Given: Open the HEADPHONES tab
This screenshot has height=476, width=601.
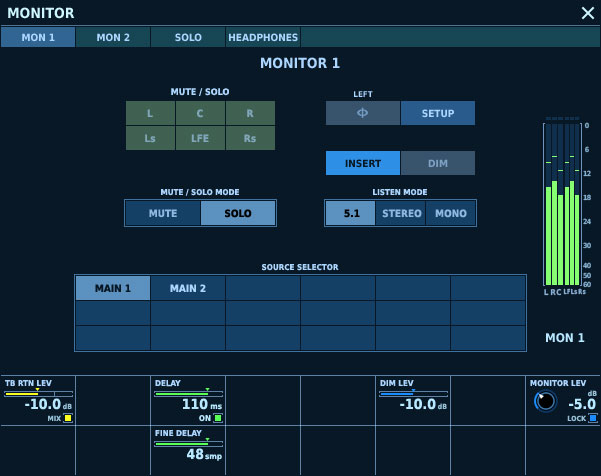Looking at the screenshot, I should point(263,37).
